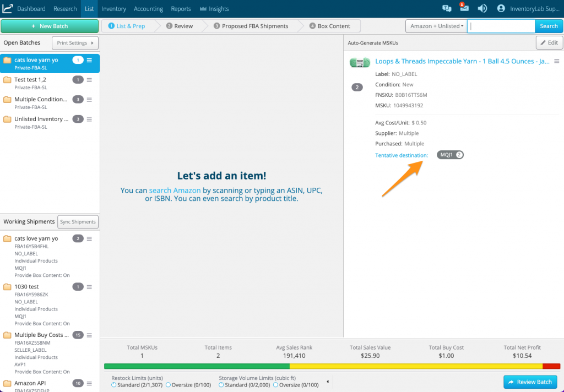Click folder icon of 'Multiple Buy Costs' shipment

tap(7, 335)
